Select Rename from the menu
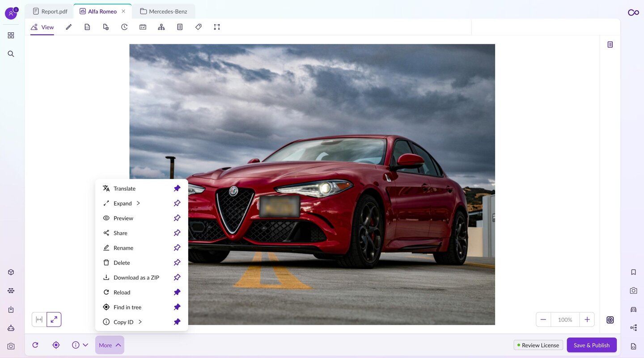The image size is (644, 358). click(123, 248)
